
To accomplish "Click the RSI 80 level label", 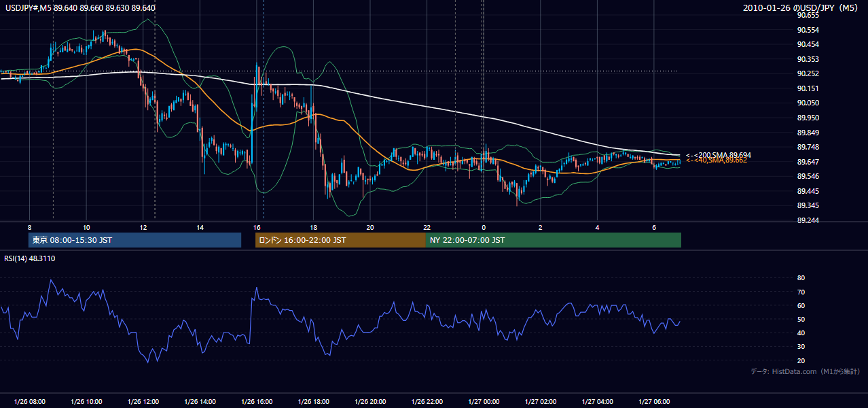I will 801,278.
